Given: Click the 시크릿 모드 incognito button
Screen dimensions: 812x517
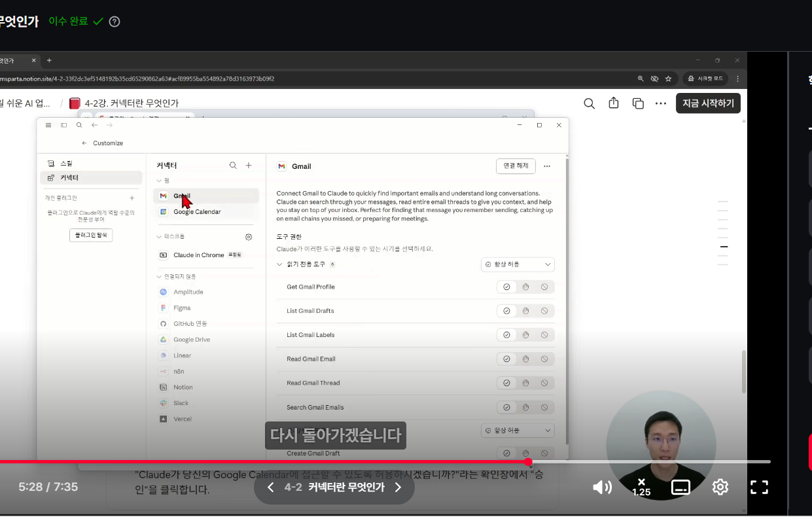Looking at the screenshot, I should coord(707,79).
